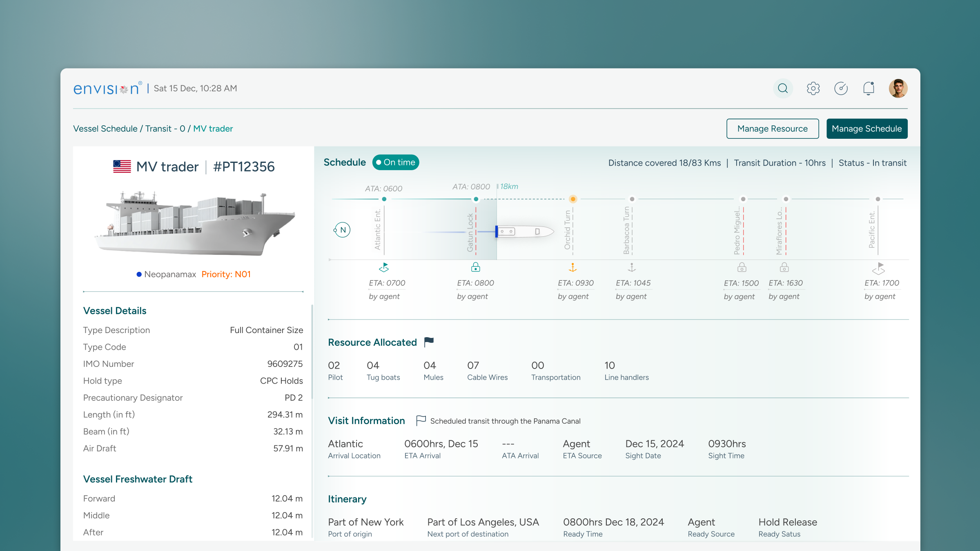980x551 pixels.
Task: Click the Manage Schedule button
Action: (867, 129)
